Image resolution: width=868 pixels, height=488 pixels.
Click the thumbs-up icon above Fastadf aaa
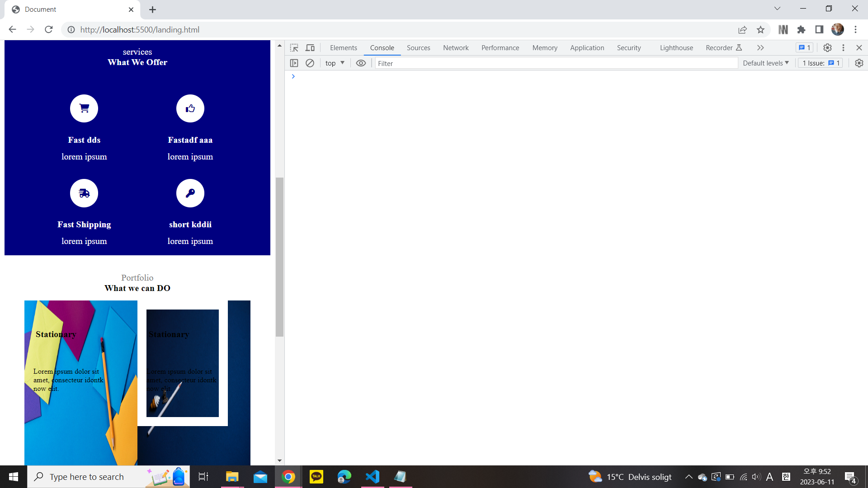(x=190, y=108)
